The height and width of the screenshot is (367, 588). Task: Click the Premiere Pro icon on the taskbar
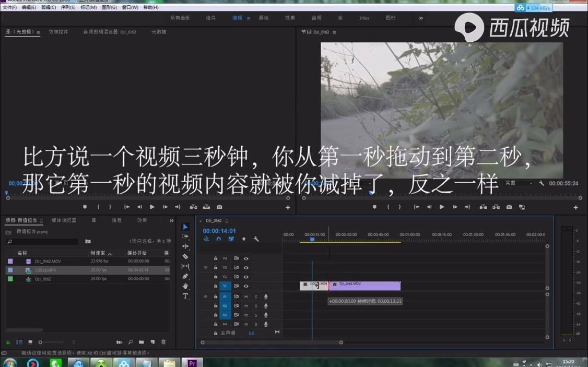tap(192, 361)
